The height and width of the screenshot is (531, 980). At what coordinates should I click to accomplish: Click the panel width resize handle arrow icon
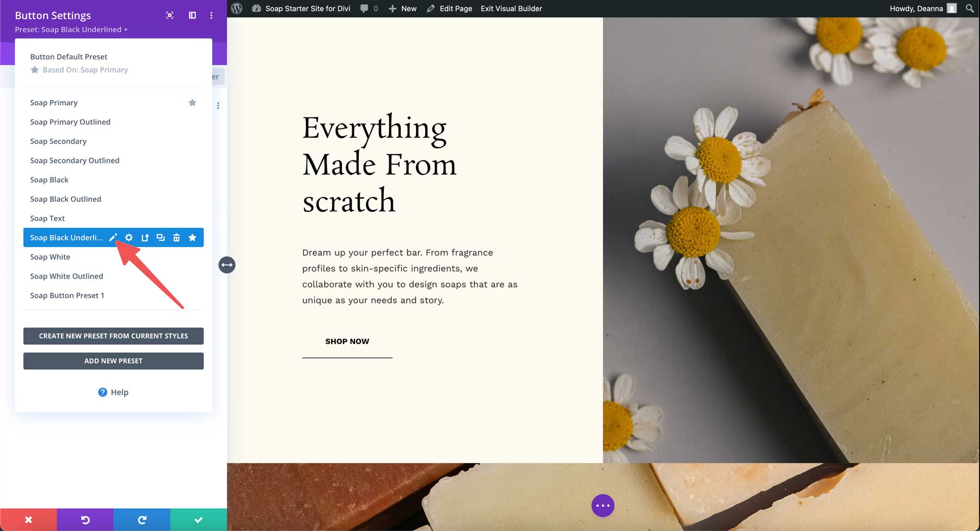227,265
